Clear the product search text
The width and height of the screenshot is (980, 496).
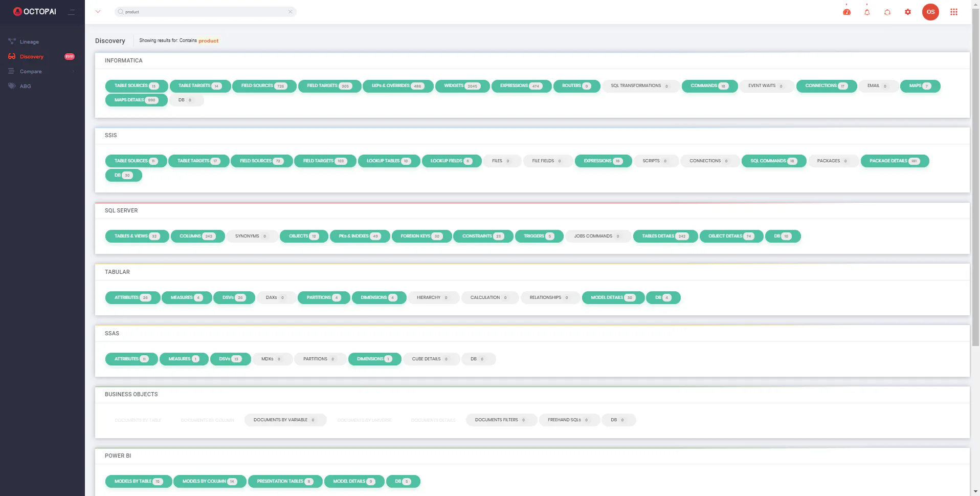(290, 12)
